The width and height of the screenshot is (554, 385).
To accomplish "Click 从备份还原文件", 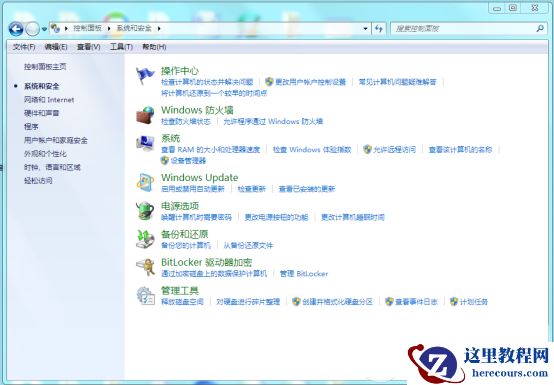I will click(248, 245).
